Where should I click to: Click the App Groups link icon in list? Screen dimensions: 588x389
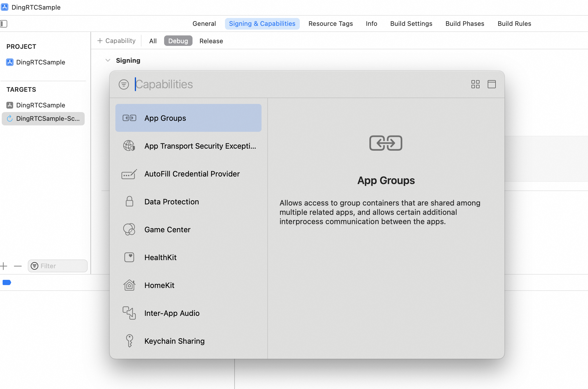129,118
